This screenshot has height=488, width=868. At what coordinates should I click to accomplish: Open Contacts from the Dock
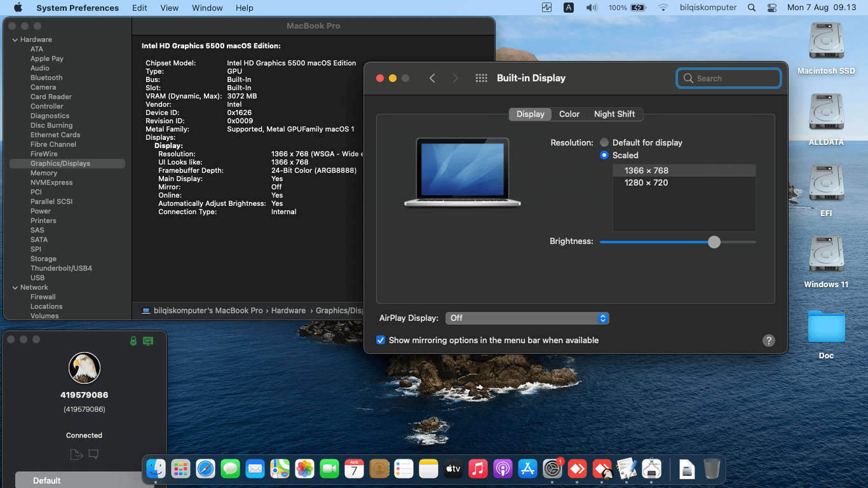click(379, 469)
